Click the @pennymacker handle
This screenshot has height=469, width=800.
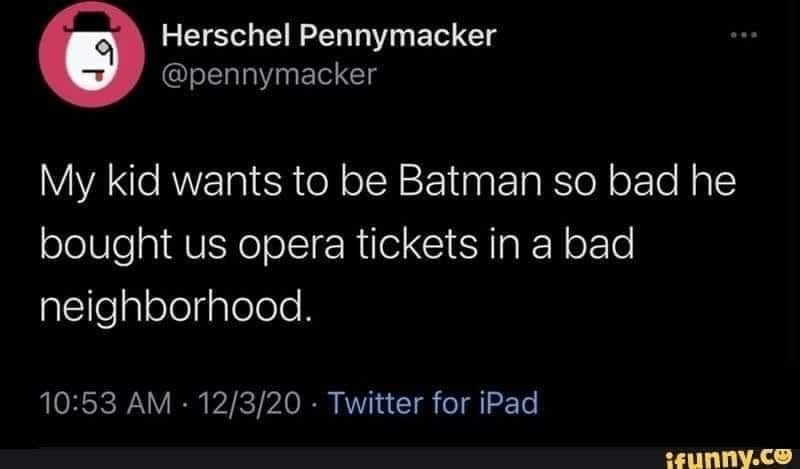(267, 73)
